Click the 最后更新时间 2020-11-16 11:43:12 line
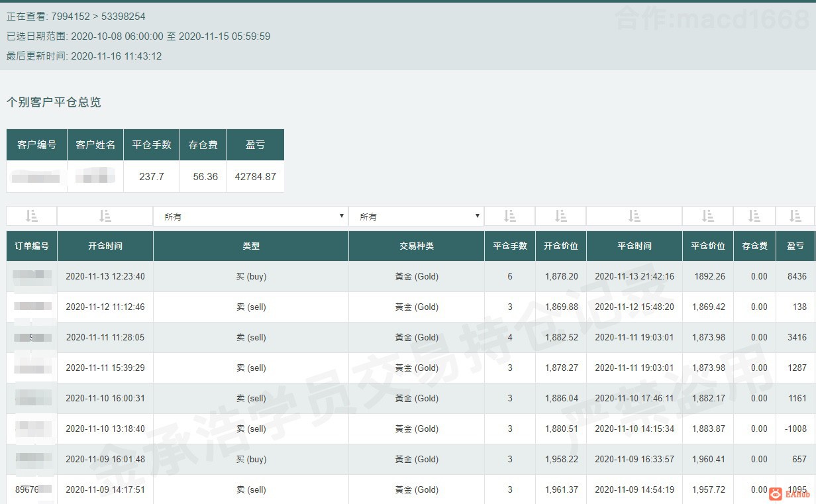This screenshot has width=816, height=504. (x=84, y=56)
